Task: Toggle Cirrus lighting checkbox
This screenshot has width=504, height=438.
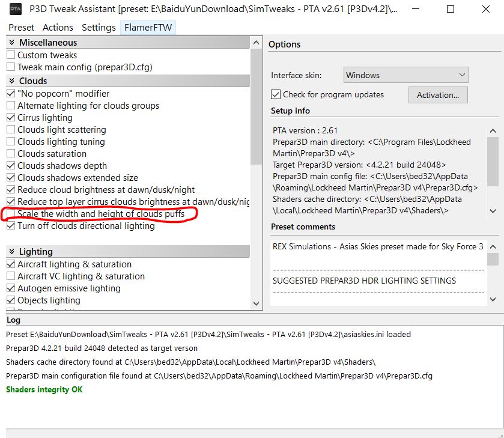Action: point(11,118)
